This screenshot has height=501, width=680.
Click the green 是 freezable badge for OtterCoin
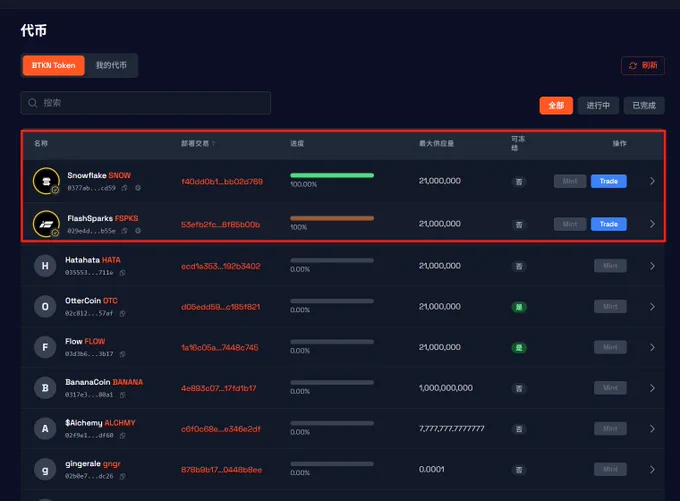click(519, 307)
